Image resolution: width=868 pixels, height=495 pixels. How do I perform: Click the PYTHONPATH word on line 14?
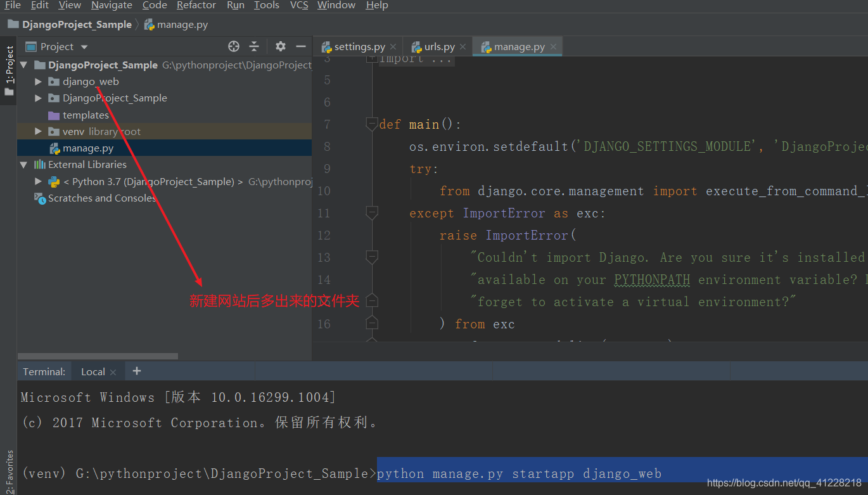(x=652, y=280)
